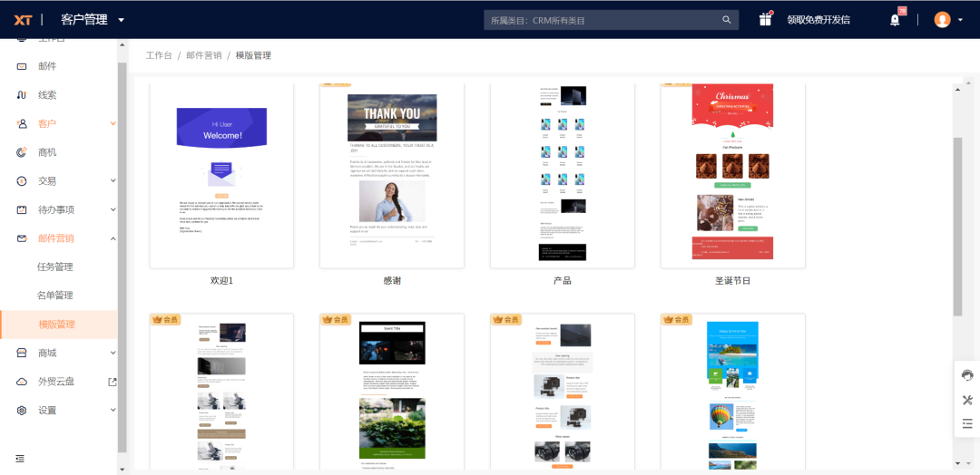Expand the user account dropdown arrow

coord(960,20)
